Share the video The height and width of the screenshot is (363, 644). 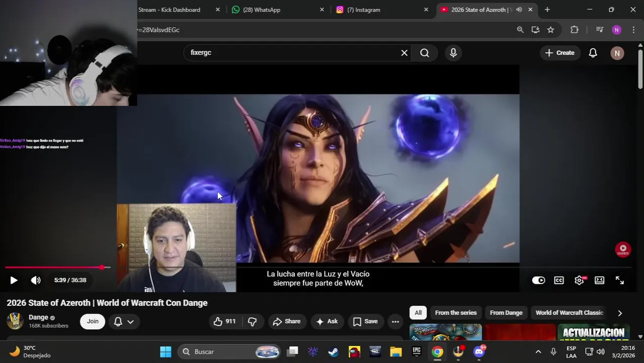tap(286, 322)
